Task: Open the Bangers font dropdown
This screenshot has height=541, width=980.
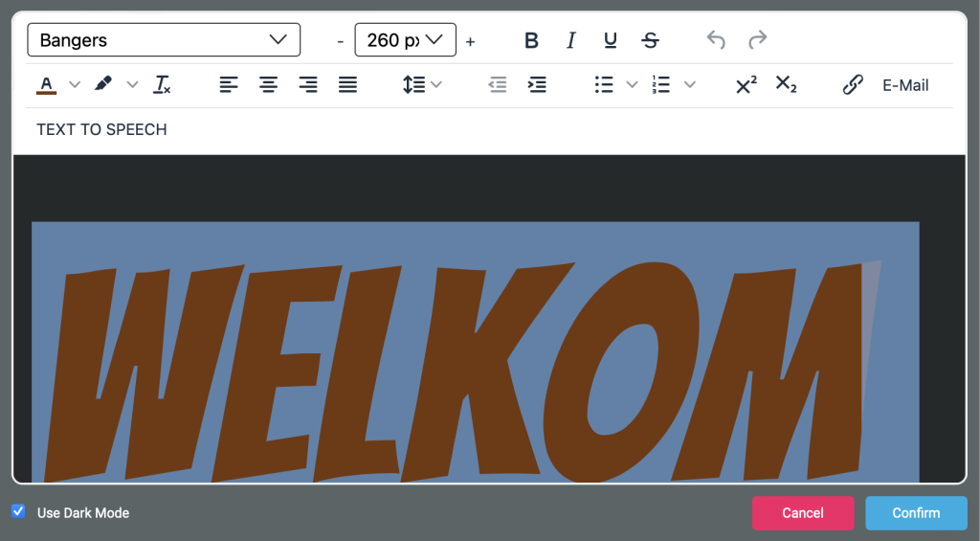Action: click(164, 40)
